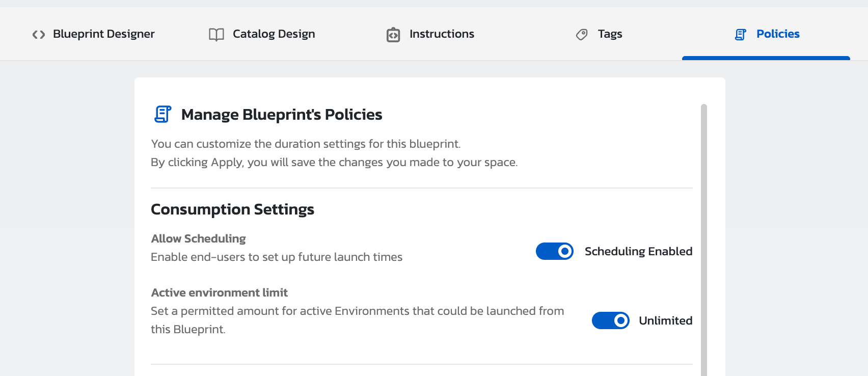This screenshot has height=376, width=868.
Task: Click the Unlimited toggle label text
Action: (x=665, y=320)
